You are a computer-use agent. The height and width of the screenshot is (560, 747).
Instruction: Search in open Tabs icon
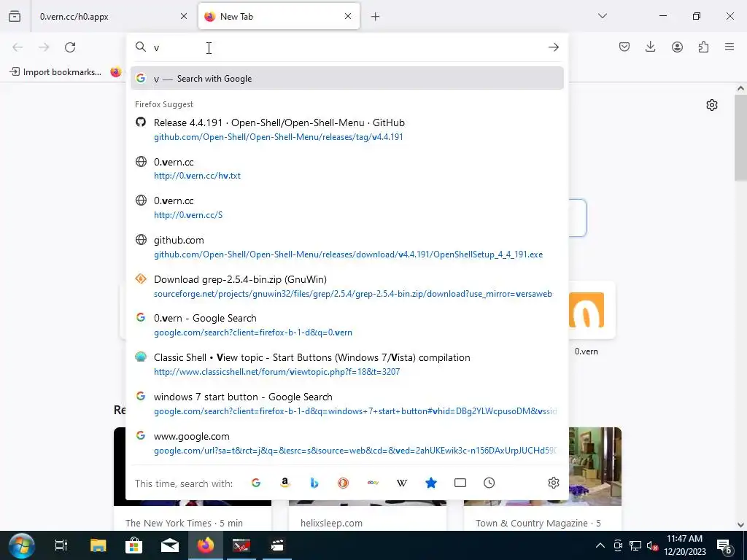(x=460, y=483)
